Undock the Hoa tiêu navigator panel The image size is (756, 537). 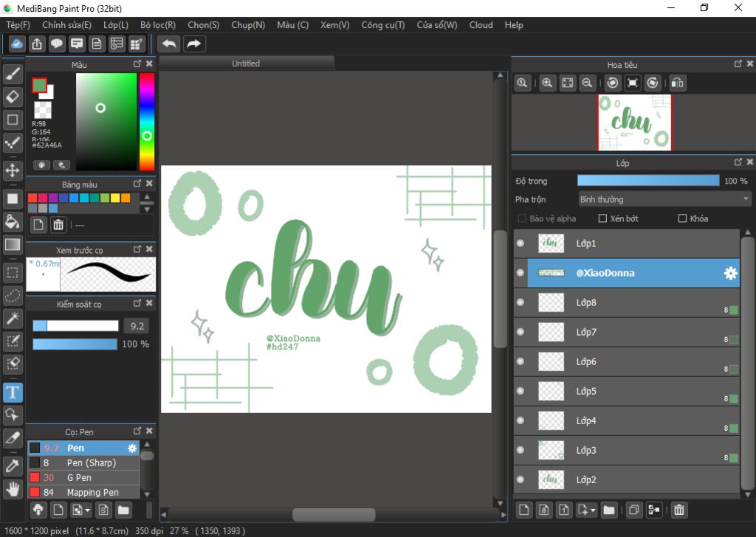pos(738,63)
